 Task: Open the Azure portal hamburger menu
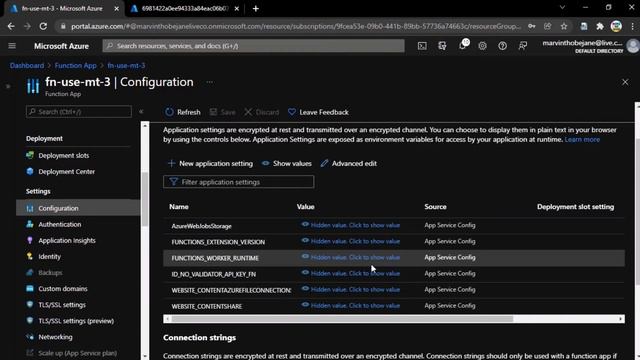pos(12,46)
